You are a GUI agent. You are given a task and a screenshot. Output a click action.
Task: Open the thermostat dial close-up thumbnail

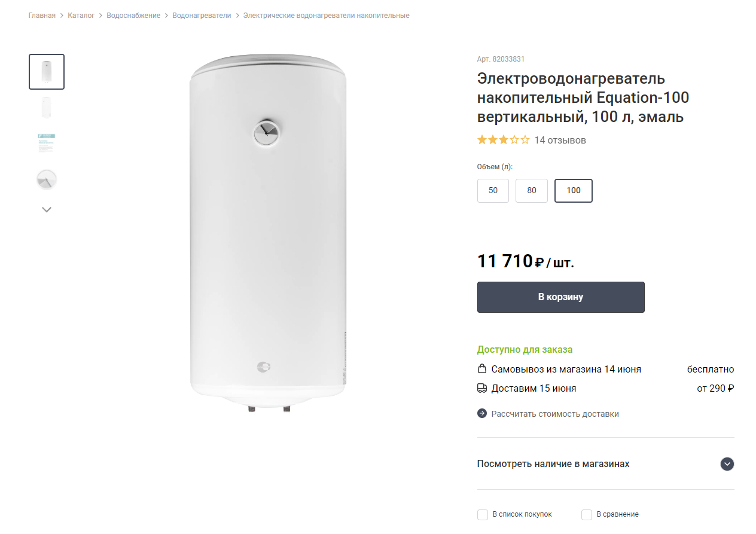(47, 179)
